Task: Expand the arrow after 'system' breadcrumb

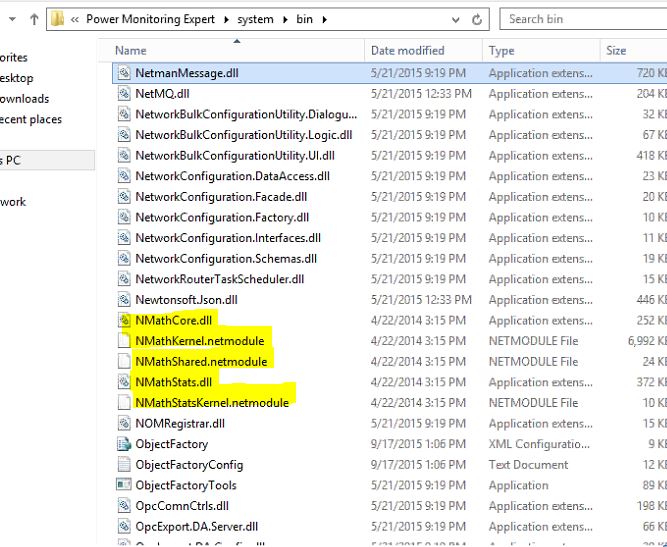Action: [285, 20]
